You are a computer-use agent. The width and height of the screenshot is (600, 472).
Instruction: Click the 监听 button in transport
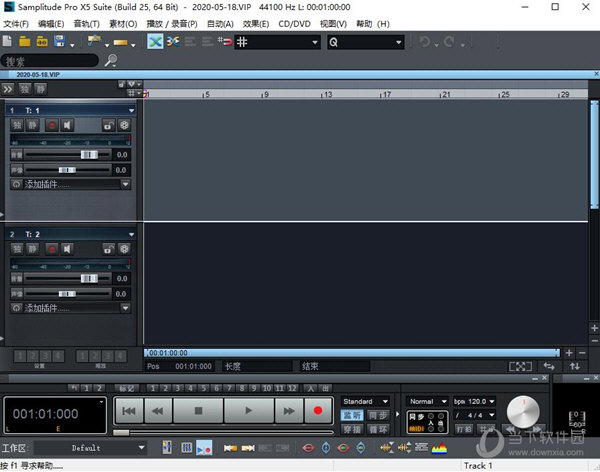pyautogui.click(x=351, y=414)
